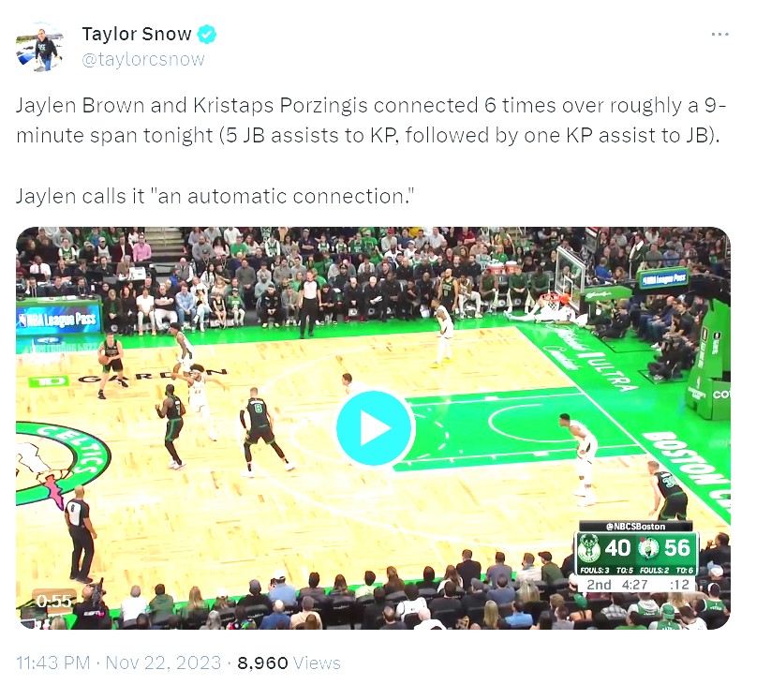The width and height of the screenshot is (771, 700).
Task: Select the @NBCSBoston watermark above the scoreboard
Action: (x=636, y=527)
